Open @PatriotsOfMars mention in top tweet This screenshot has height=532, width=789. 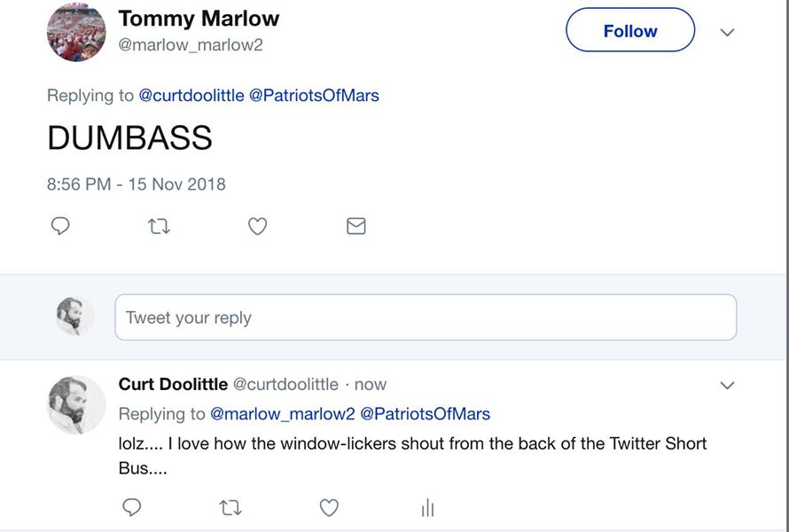[314, 96]
